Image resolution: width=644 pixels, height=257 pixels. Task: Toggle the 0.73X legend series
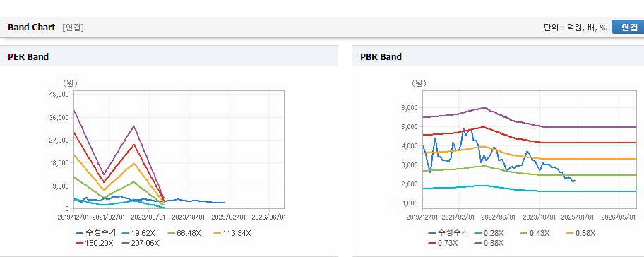click(x=443, y=243)
